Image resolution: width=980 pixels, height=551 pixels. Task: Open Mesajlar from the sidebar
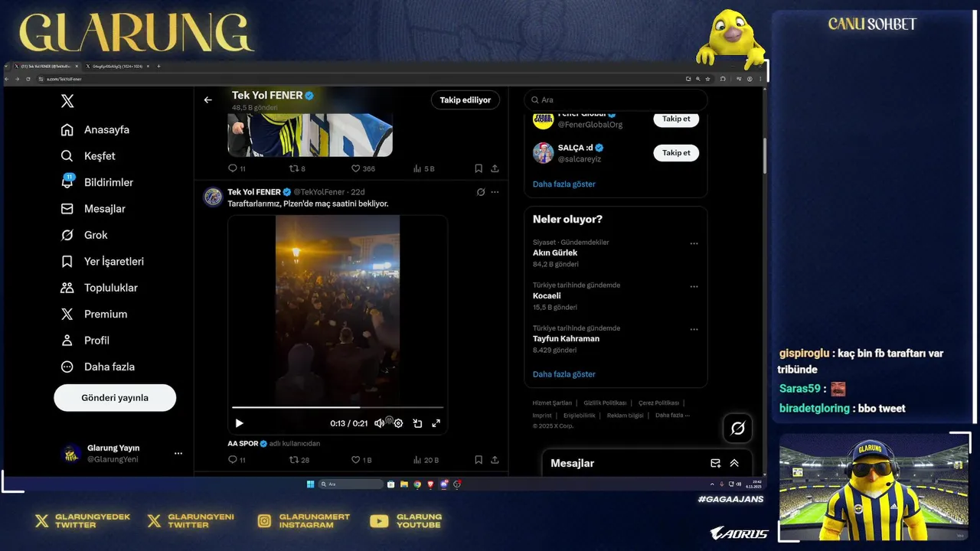(93, 209)
